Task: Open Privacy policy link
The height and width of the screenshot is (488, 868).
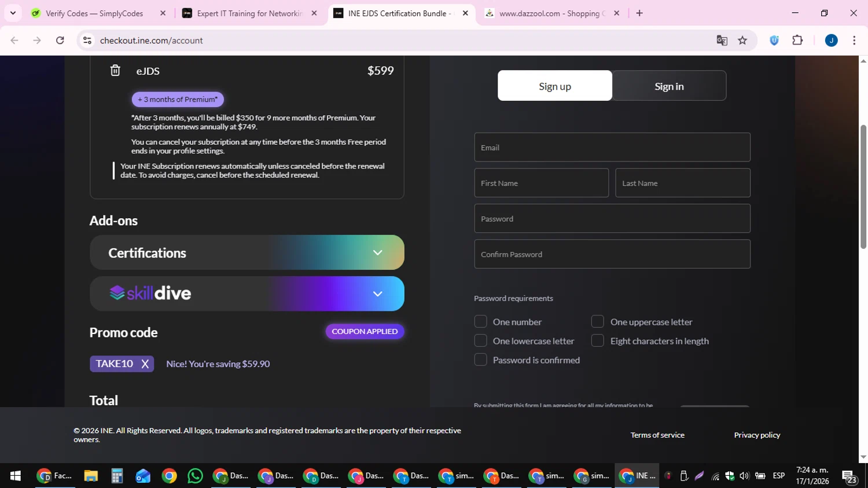Action: pyautogui.click(x=757, y=435)
